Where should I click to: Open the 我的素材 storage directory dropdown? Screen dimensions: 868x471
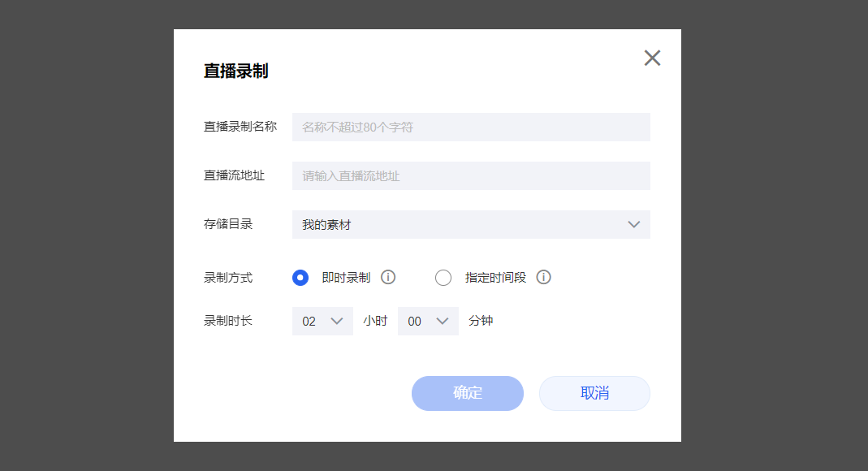click(471, 225)
